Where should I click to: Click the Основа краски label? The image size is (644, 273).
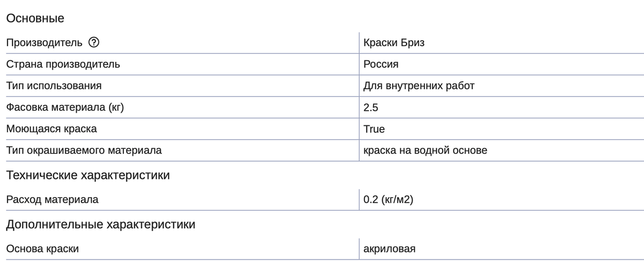pos(42,249)
